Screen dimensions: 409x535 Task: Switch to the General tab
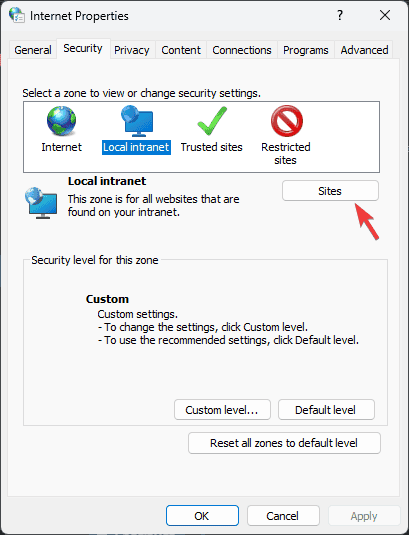33,50
